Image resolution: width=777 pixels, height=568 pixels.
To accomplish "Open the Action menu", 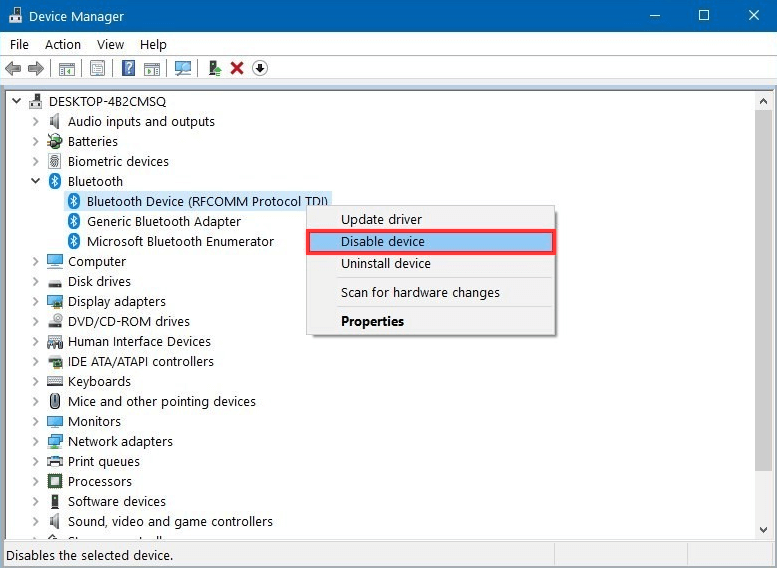I will click(x=63, y=45).
